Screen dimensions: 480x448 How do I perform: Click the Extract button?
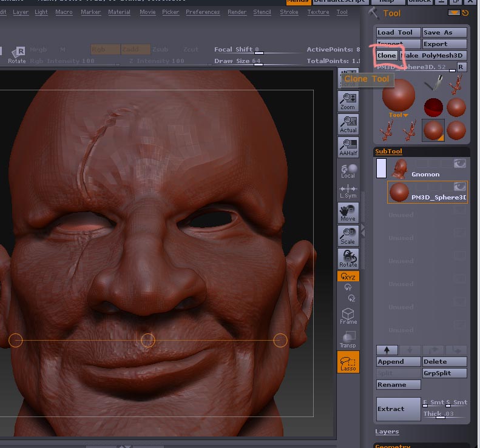click(x=399, y=409)
